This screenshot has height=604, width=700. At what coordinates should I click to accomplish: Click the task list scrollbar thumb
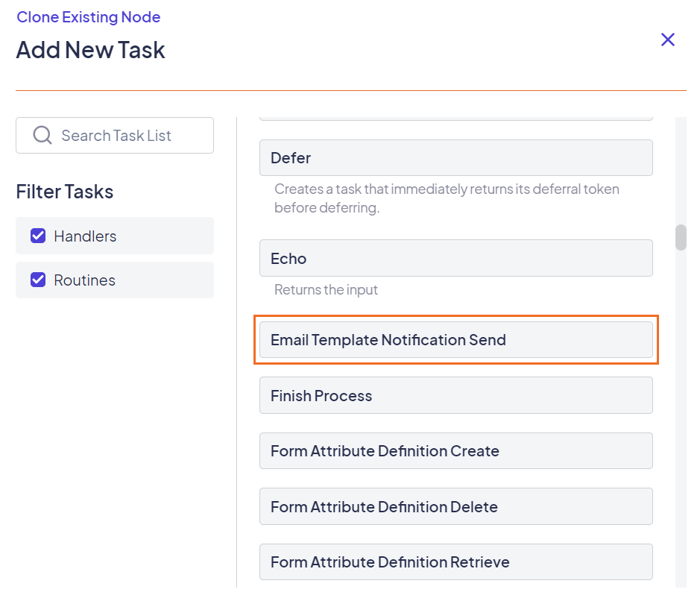[681, 237]
